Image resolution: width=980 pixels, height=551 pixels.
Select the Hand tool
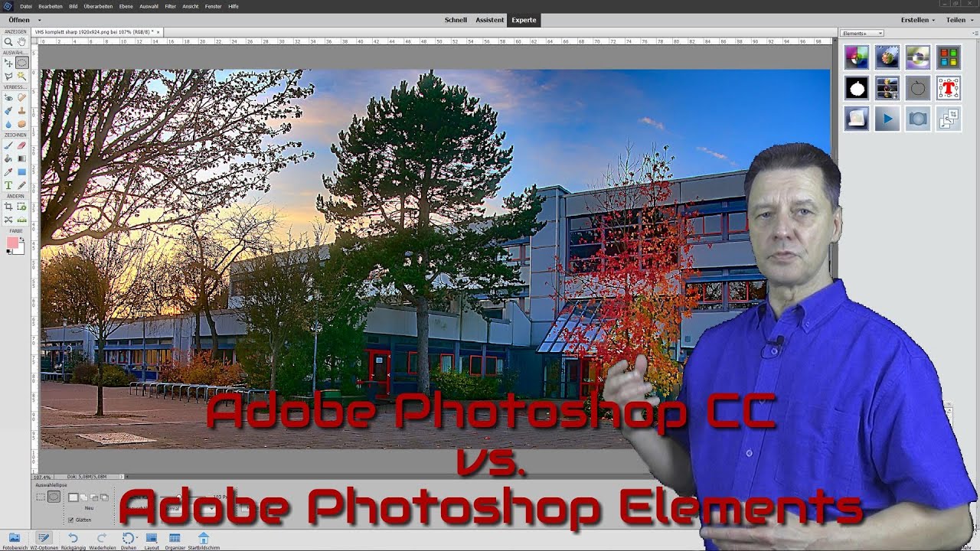(21, 42)
